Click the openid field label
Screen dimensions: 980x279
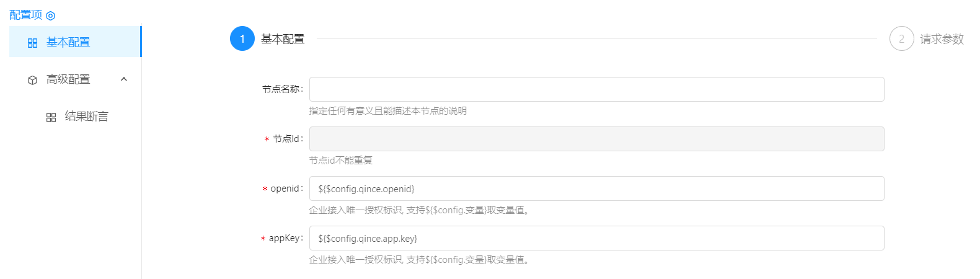286,188
